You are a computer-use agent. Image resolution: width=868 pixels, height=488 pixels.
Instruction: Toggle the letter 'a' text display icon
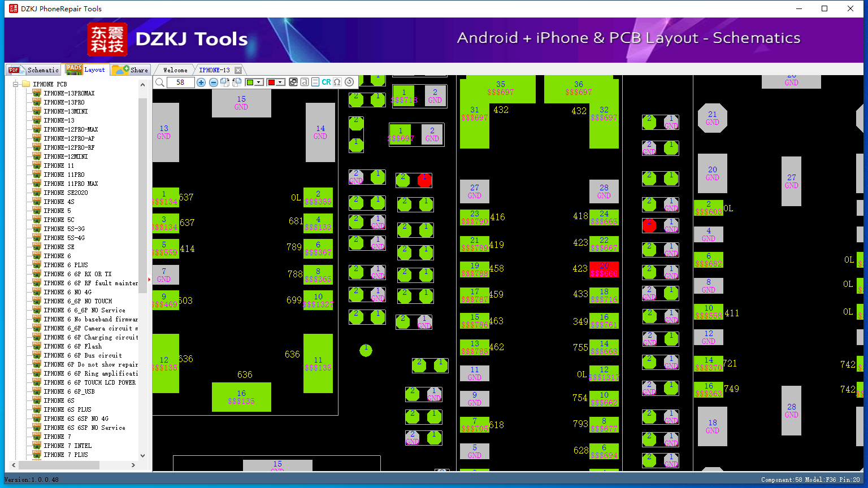(x=305, y=82)
